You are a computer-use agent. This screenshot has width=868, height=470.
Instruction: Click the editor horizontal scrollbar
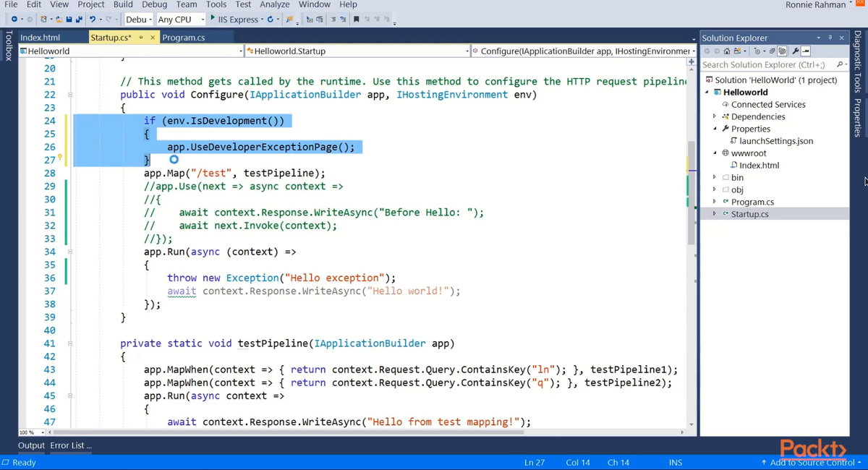pyautogui.click(x=289, y=432)
